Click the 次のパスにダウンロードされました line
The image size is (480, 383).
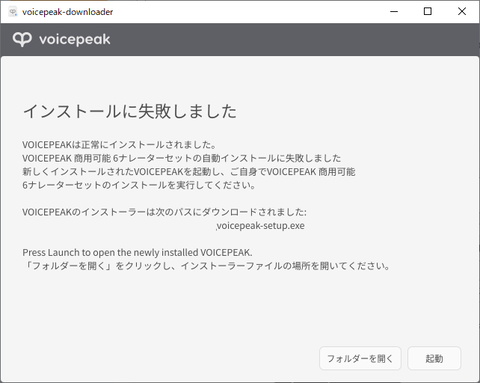click(x=164, y=212)
